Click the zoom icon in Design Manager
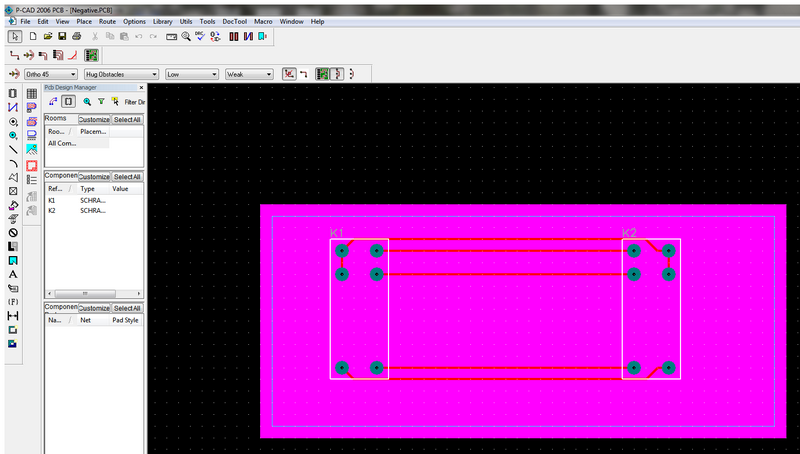Screen dimensions: 800x454 [87, 101]
